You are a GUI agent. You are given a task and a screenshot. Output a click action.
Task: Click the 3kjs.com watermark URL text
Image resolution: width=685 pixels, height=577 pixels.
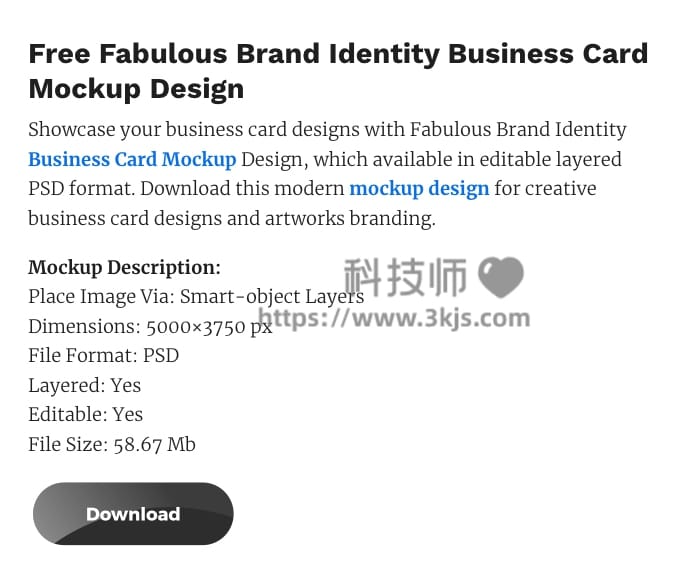point(394,318)
